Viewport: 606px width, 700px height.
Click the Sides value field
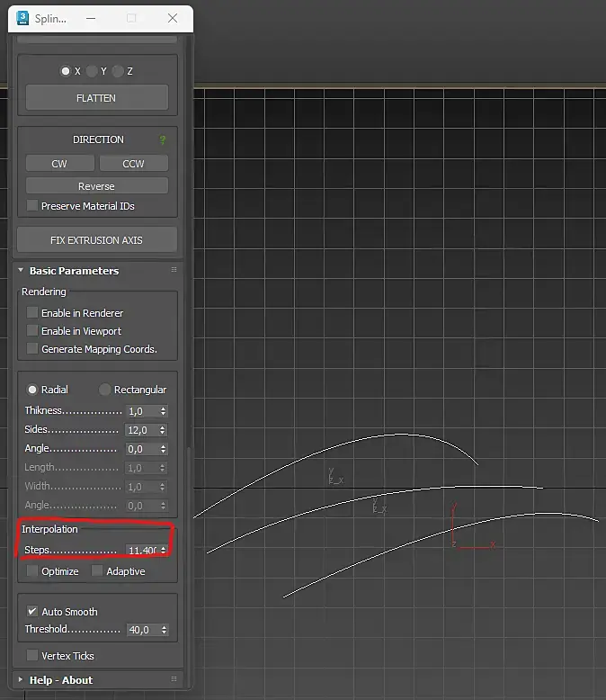coord(141,430)
